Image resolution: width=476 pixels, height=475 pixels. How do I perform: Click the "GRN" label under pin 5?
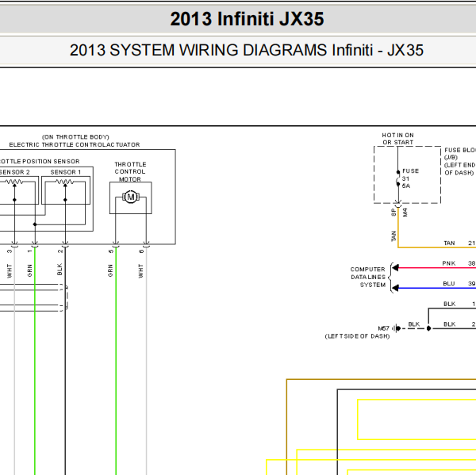[x=110, y=270]
